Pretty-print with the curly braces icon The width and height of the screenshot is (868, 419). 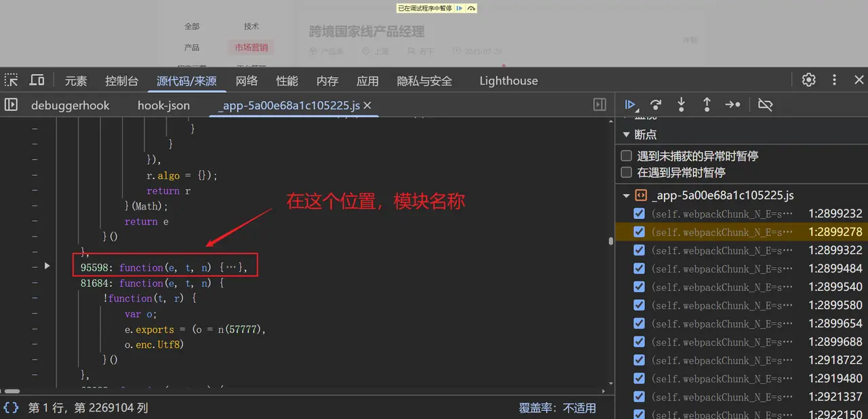pyautogui.click(x=11, y=407)
